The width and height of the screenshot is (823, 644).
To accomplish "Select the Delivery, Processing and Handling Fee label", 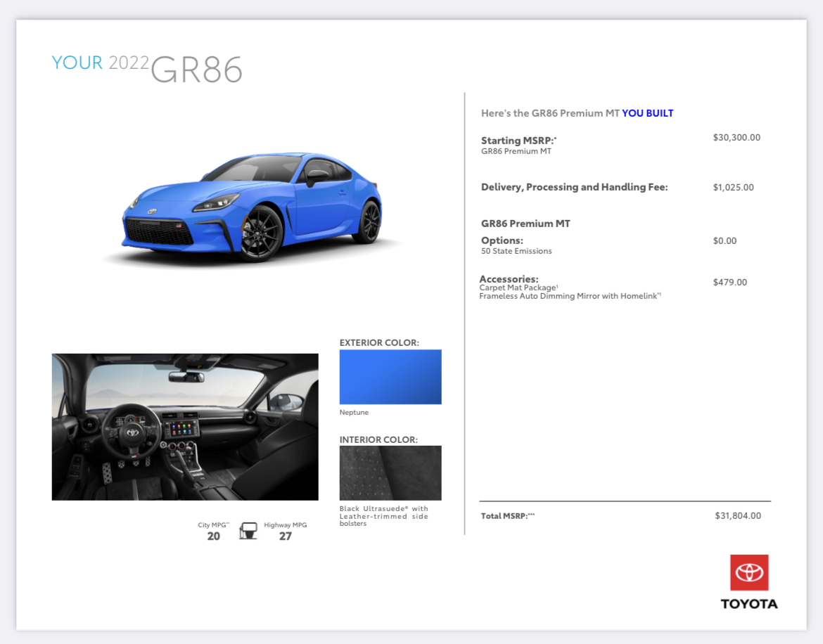I will (574, 187).
